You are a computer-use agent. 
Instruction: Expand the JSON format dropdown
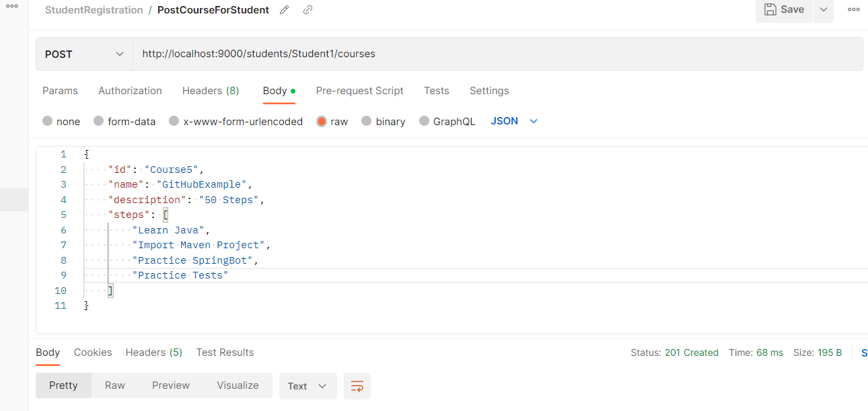pos(515,121)
